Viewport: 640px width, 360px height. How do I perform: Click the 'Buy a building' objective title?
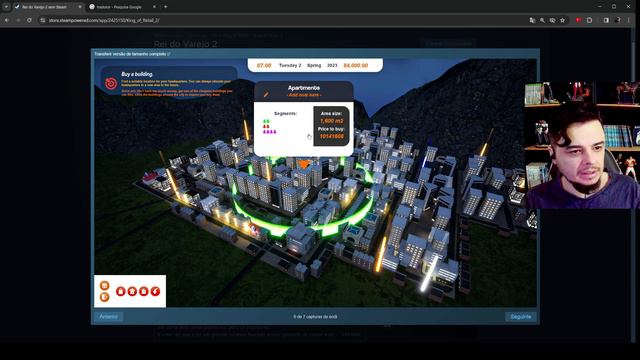[x=137, y=74]
